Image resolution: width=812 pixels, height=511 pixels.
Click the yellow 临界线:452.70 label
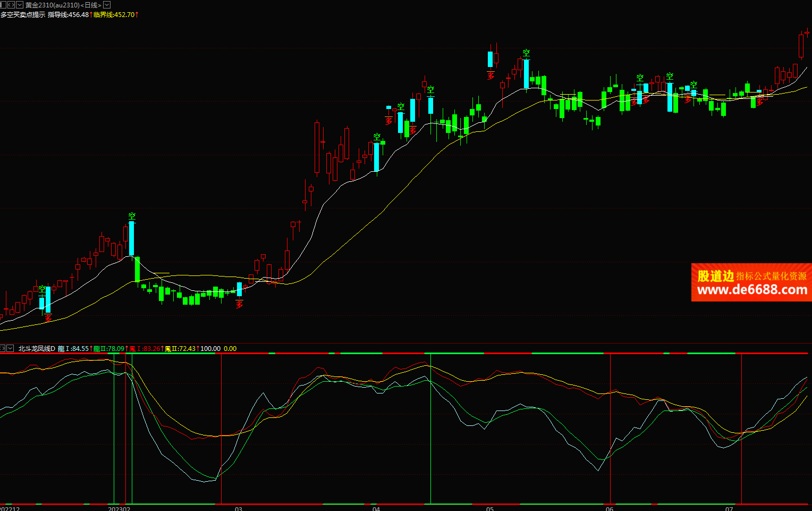(x=114, y=14)
